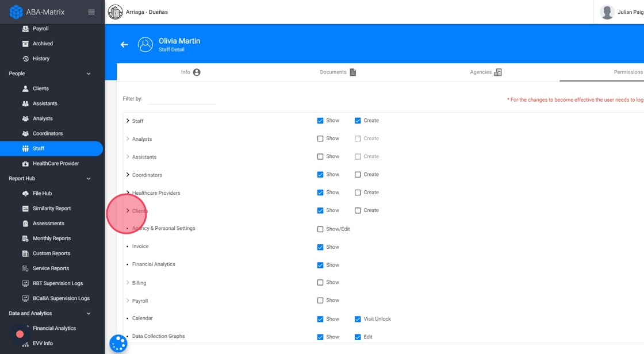The height and width of the screenshot is (354, 644).
Task: Uncheck Show for Staff permission
Action: tap(320, 121)
